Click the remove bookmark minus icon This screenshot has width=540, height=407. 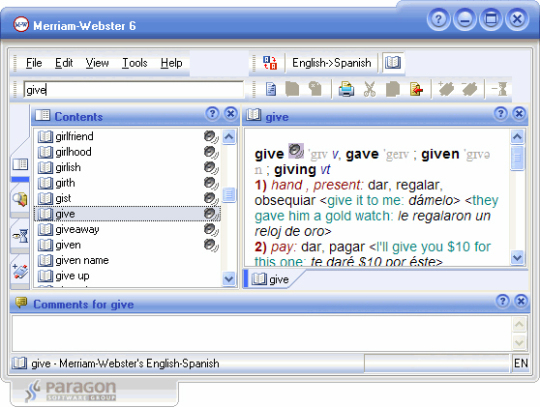pyautogui.click(x=469, y=89)
